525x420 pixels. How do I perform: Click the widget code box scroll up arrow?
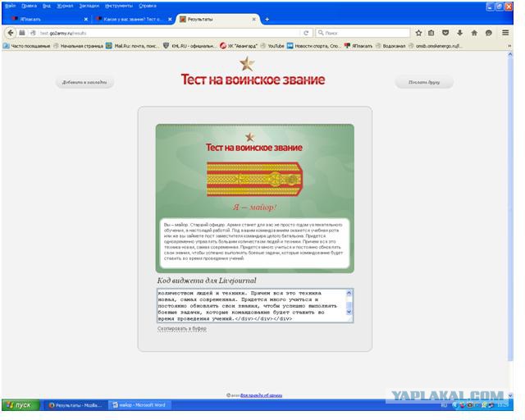tap(349, 293)
